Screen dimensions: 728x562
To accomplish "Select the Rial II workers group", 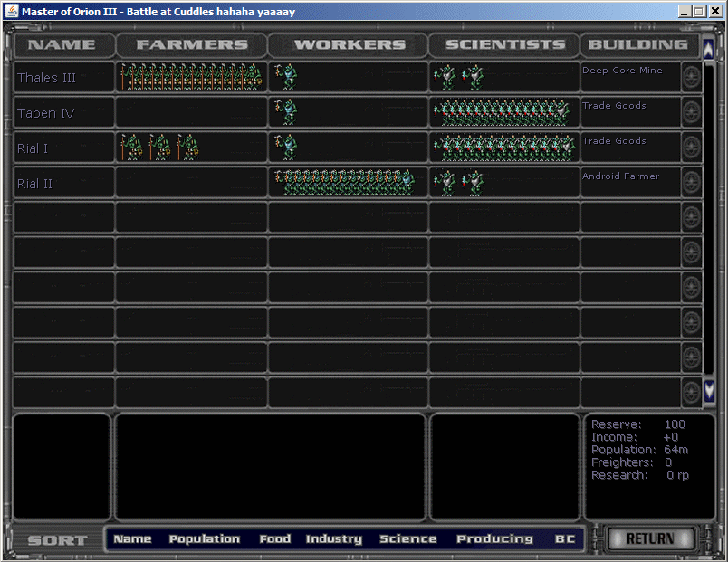I will point(344,183).
